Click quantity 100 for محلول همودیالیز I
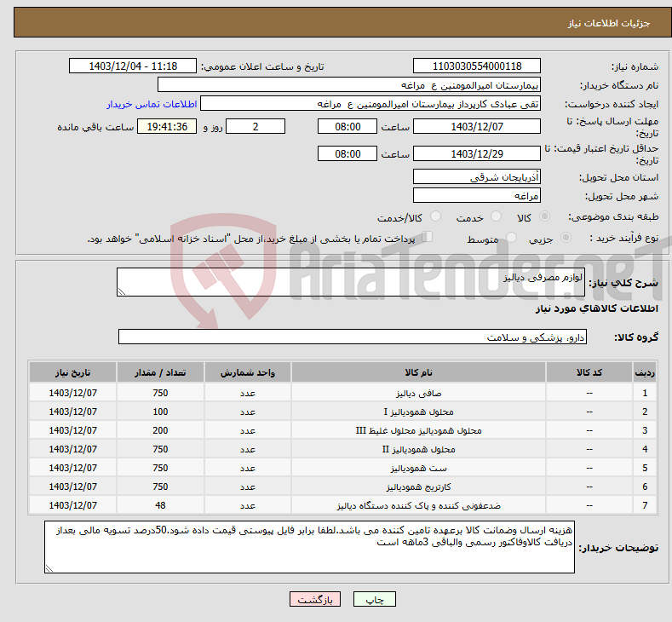This screenshot has height=622, width=672. [x=160, y=412]
